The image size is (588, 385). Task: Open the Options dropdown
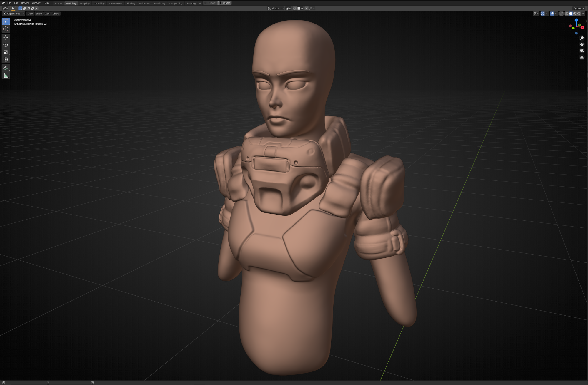pyautogui.click(x=579, y=9)
